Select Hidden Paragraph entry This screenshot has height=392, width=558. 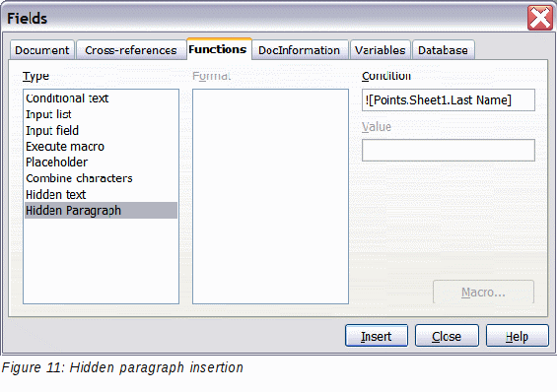(101, 211)
